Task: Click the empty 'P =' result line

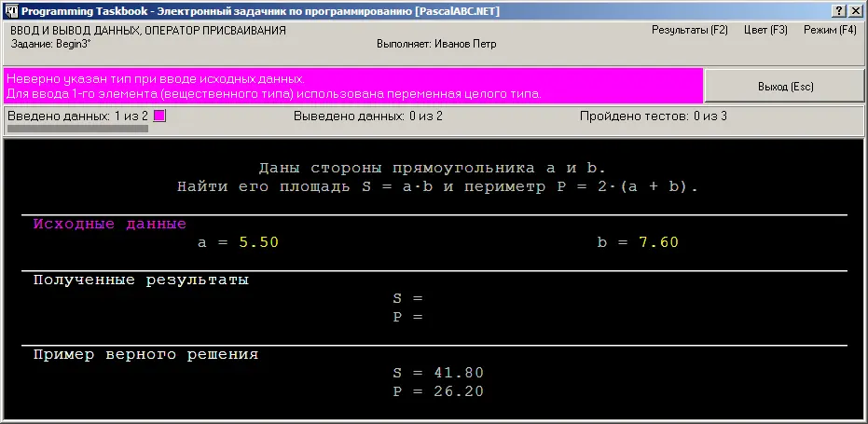Action: pyautogui.click(x=408, y=317)
